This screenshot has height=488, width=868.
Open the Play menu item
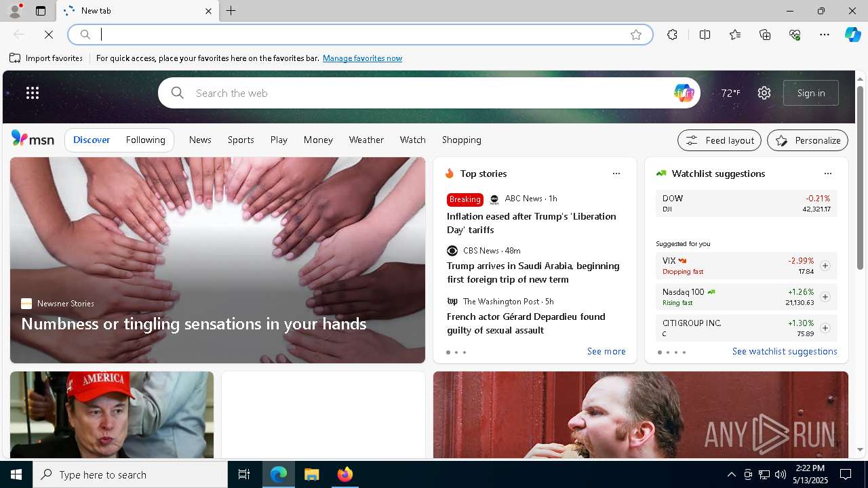[279, 140]
